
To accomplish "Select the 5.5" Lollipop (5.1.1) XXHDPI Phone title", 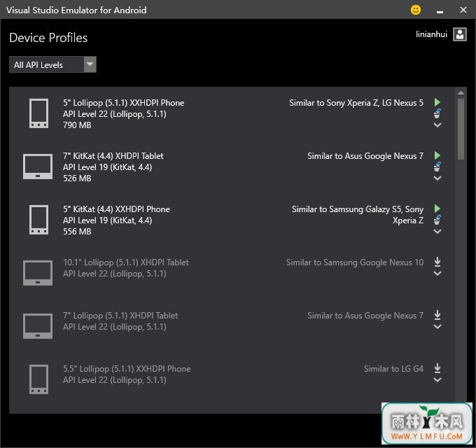I will (127, 369).
